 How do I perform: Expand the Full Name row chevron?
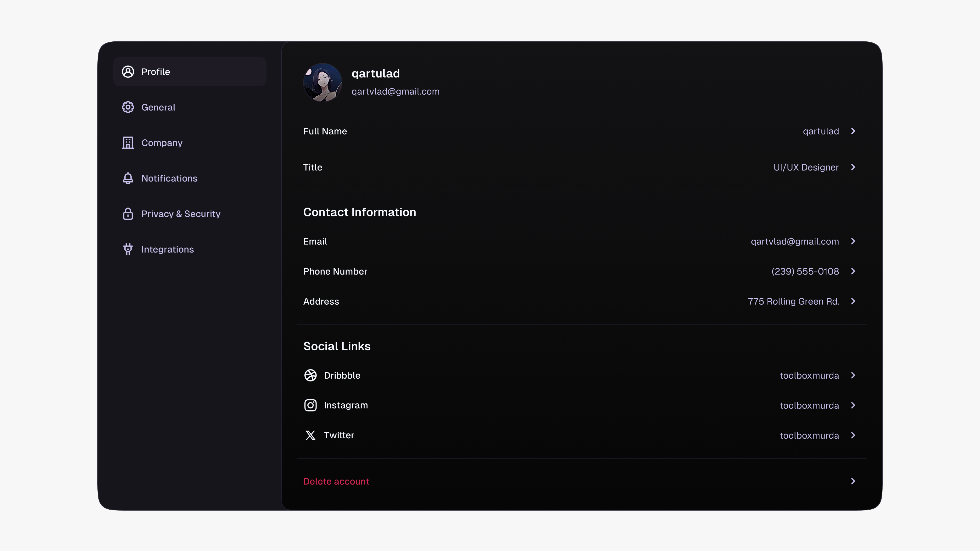click(853, 131)
